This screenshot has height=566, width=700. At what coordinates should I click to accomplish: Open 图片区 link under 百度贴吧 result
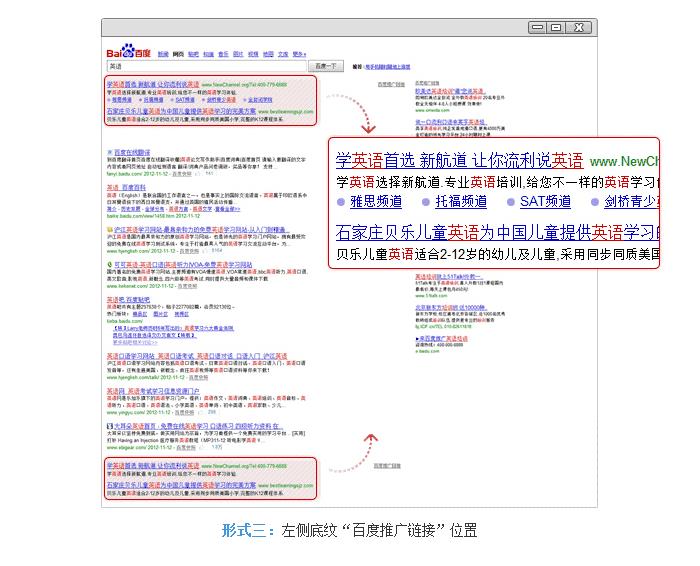(x=161, y=314)
